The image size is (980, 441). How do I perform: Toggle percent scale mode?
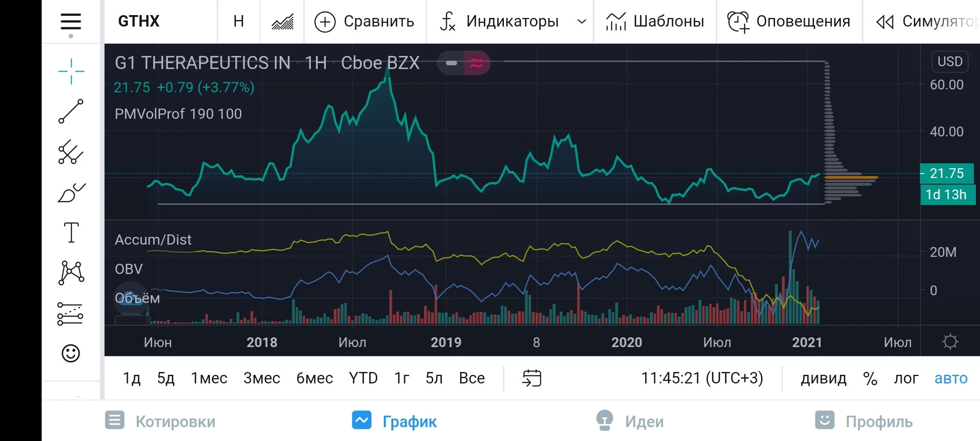(870, 379)
